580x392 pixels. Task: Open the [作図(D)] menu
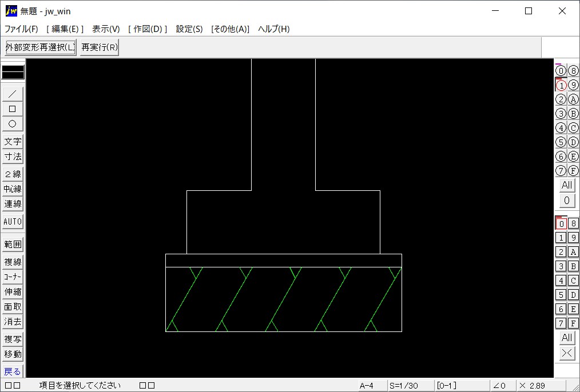(148, 29)
